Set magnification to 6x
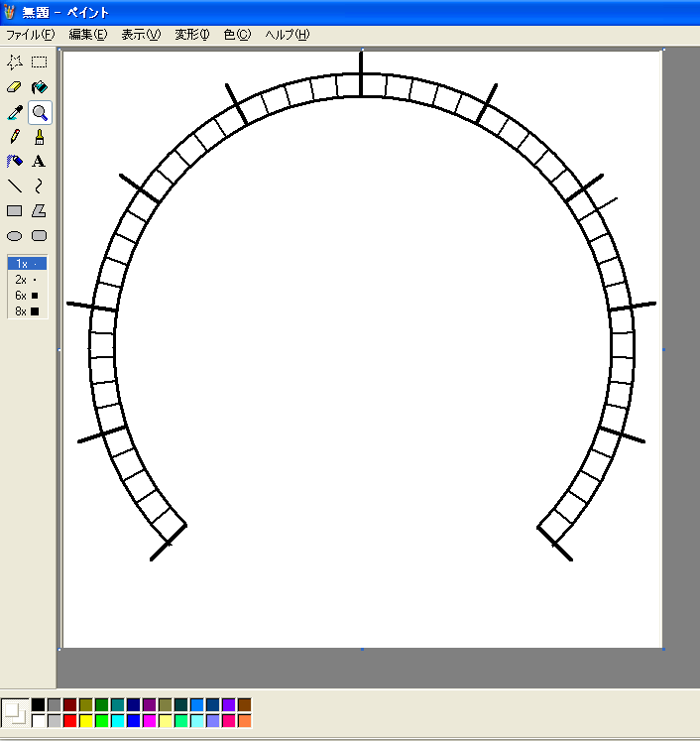Image resolution: width=700 pixels, height=741 pixels. [x=27, y=296]
